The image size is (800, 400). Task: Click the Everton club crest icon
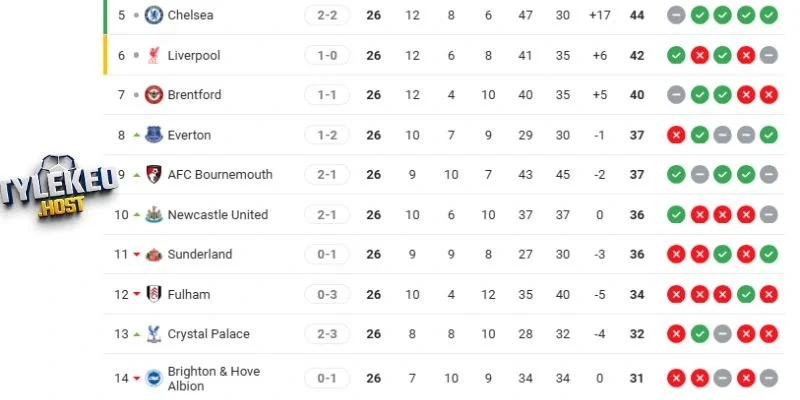pyautogui.click(x=154, y=135)
